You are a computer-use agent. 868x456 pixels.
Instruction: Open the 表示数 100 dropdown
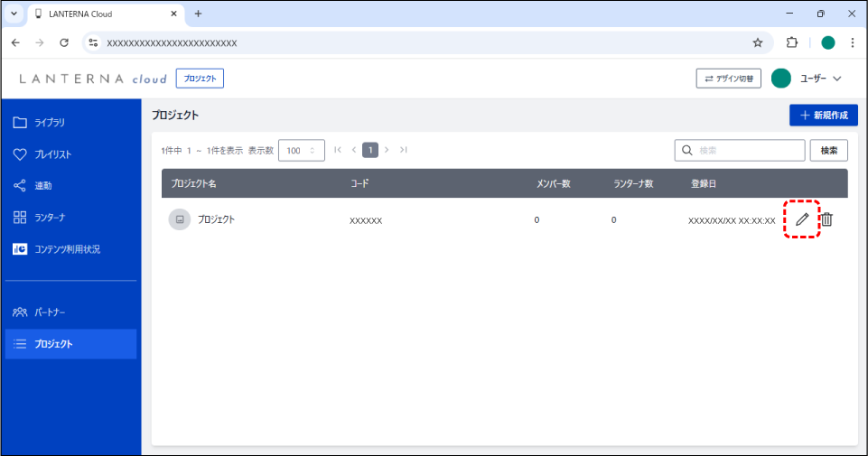[302, 150]
